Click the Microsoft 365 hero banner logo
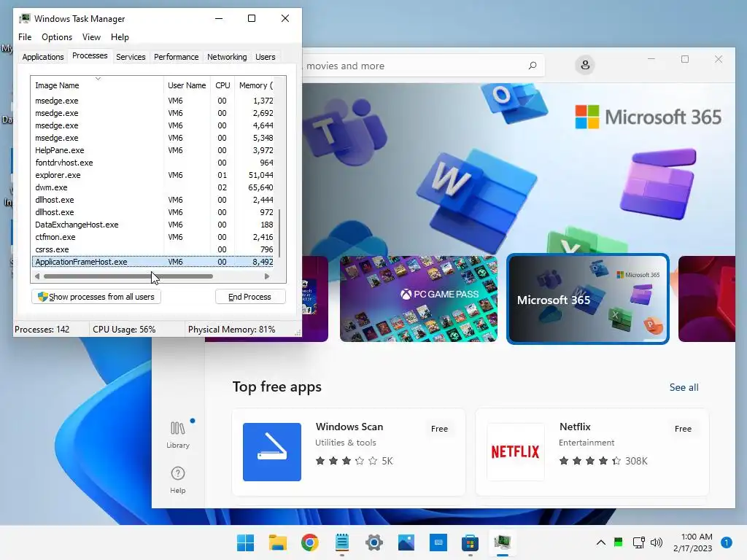This screenshot has width=747, height=560. pyautogui.click(x=649, y=117)
